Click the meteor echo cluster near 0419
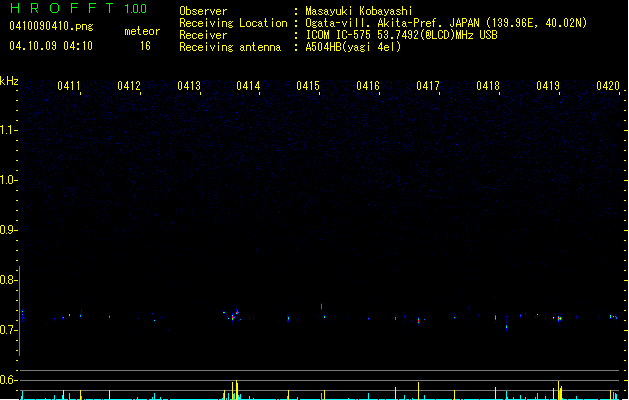Viewport: 629px width, 400px height. [x=559, y=319]
